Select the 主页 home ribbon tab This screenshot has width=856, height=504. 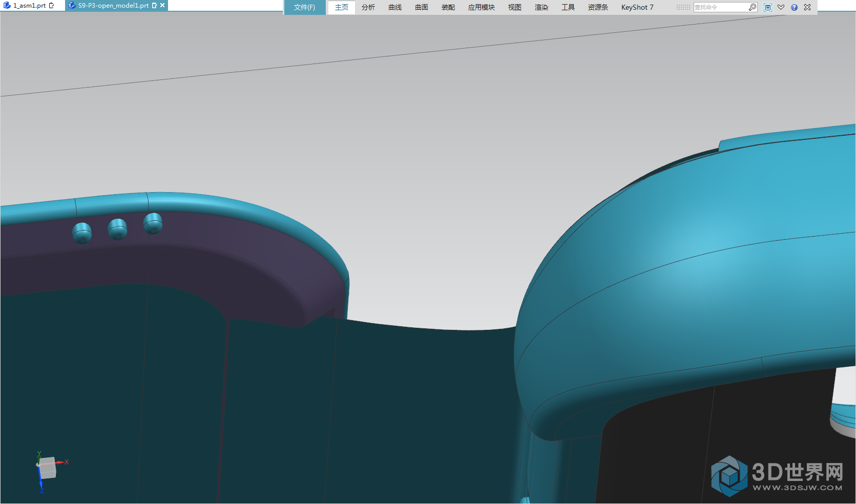(342, 7)
